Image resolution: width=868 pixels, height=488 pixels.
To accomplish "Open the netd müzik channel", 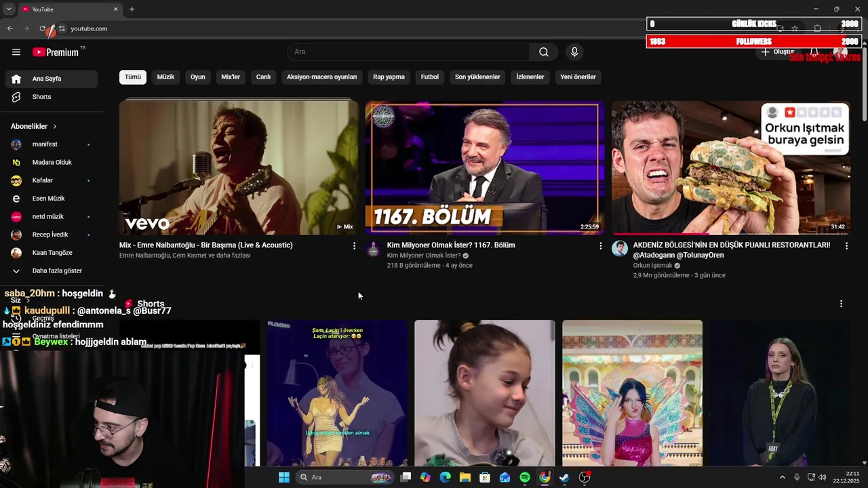I will [52, 217].
